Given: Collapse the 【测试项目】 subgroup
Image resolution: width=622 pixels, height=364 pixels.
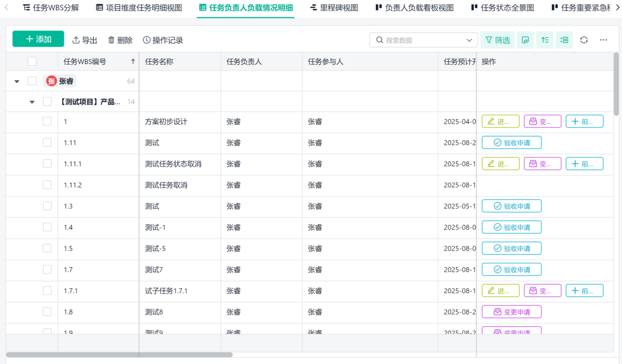Looking at the screenshot, I should [32, 102].
